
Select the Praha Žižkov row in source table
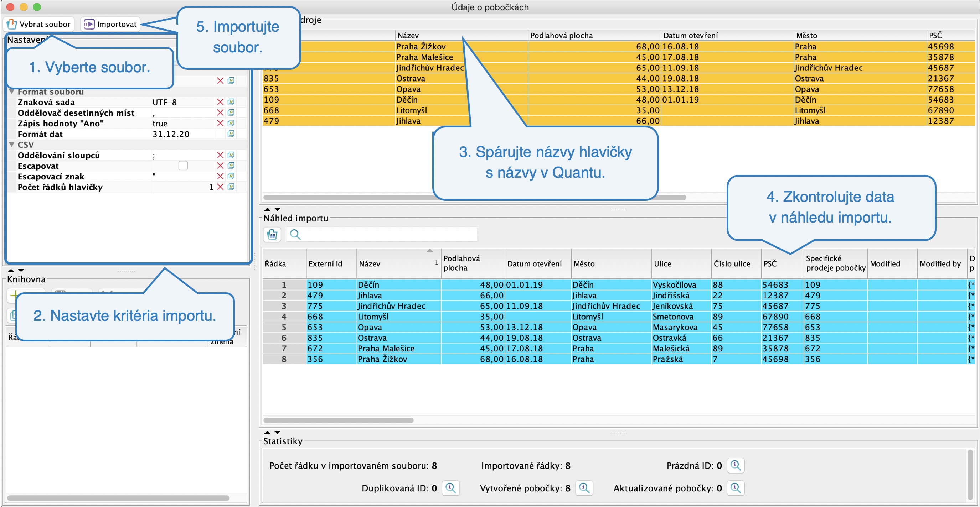(x=618, y=46)
